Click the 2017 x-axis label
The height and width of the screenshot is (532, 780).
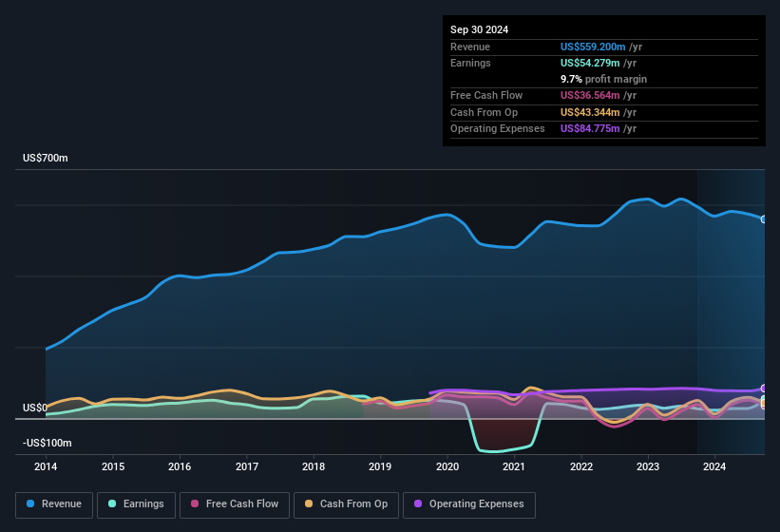pos(247,466)
